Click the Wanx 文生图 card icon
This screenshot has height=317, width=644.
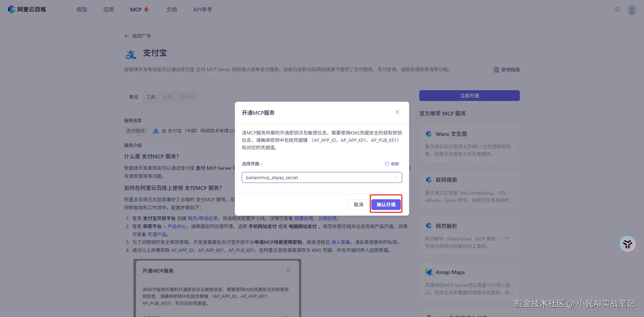point(429,134)
